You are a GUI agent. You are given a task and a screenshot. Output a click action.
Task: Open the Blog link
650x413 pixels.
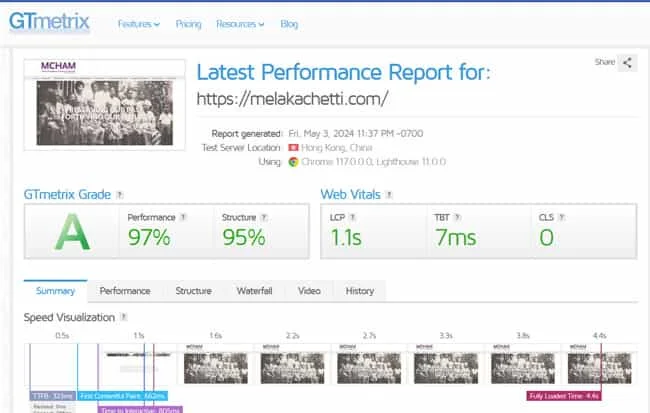(x=289, y=24)
